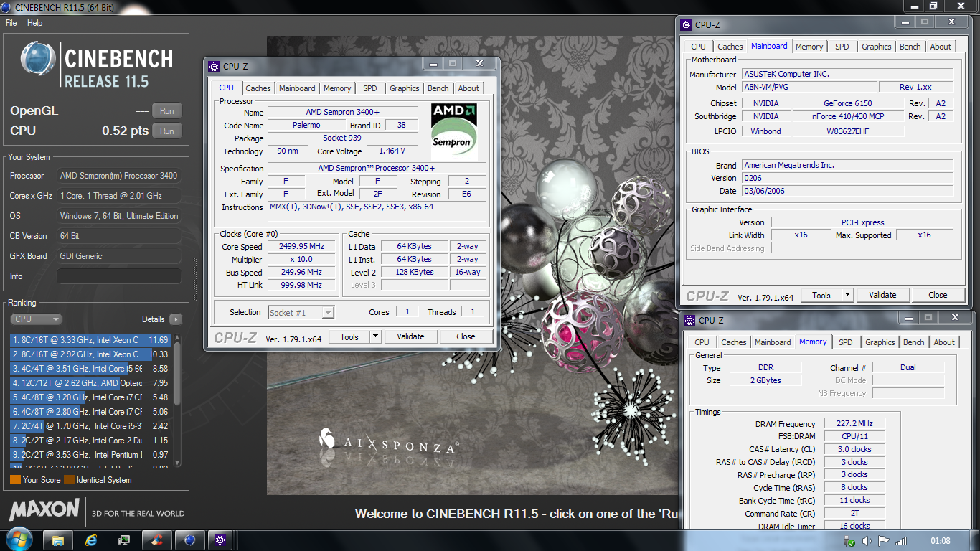The image size is (980, 551).
Task: Click taskbar clock showing 01:08
Action: click(x=941, y=541)
